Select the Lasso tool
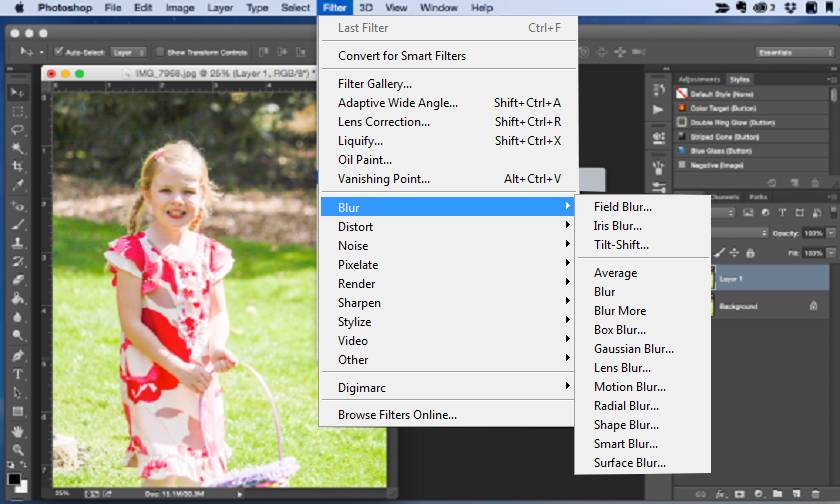840x504 pixels. [17, 130]
